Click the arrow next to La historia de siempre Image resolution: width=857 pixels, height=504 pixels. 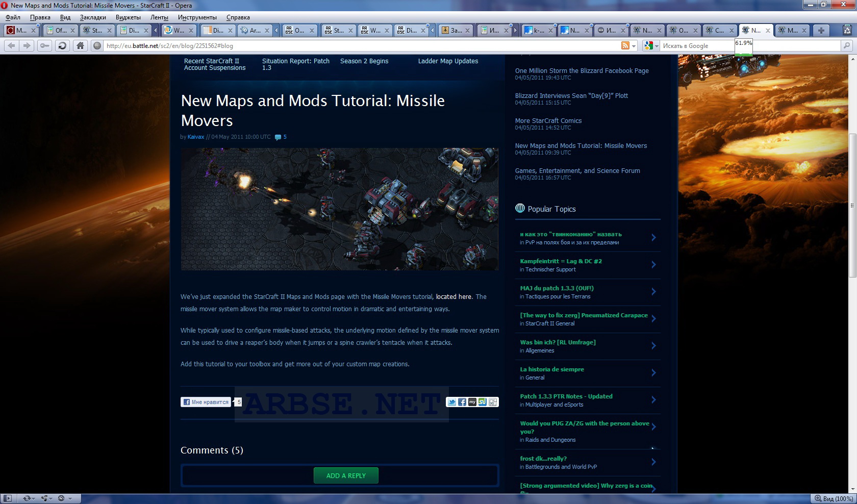(x=653, y=372)
